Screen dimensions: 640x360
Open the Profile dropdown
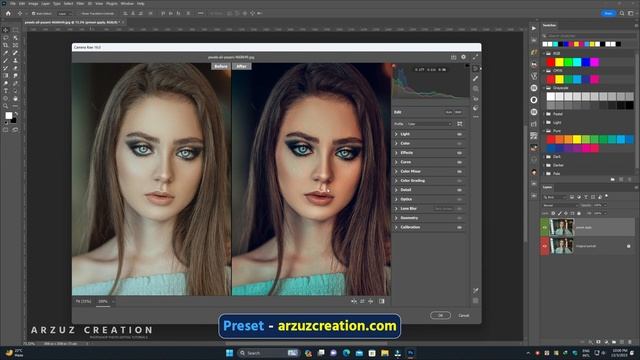tap(429, 124)
